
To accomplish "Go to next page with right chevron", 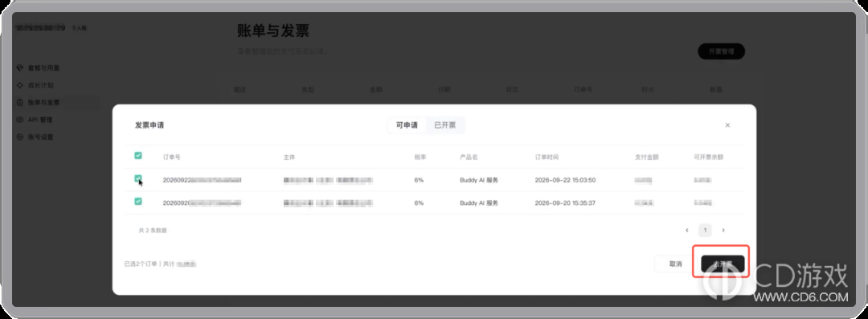I will [723, 230].
